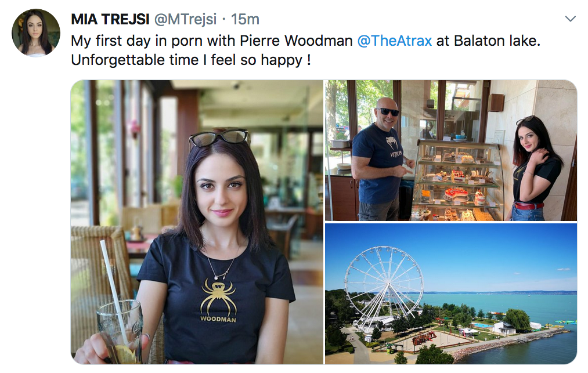Screen dimensions: 588x373
Task: Click the sunglasses on the woman's head
Action: pyautogui.click(x=219, y=137)
